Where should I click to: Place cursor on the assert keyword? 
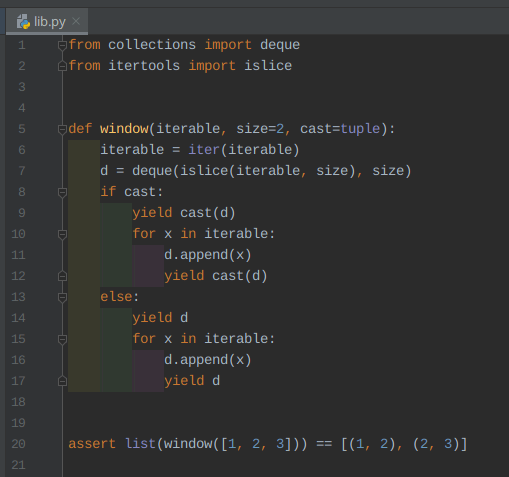[92, 444]
